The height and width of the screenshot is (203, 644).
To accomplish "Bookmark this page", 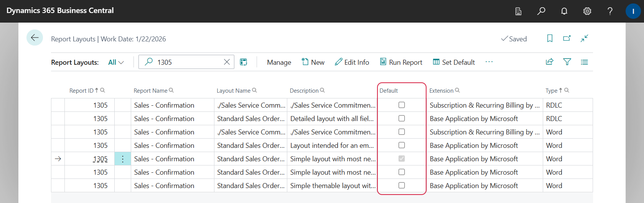I will tap(550, 38).
